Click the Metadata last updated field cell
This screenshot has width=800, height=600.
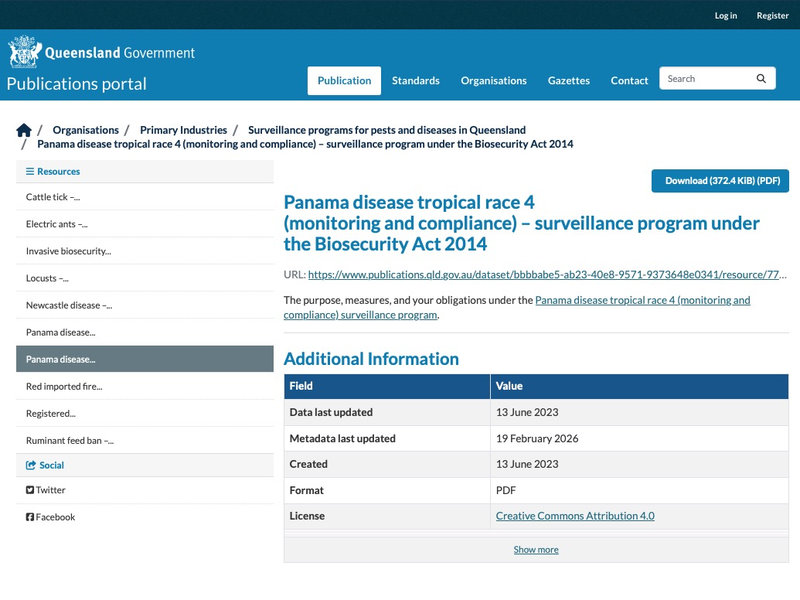[387, 438]
